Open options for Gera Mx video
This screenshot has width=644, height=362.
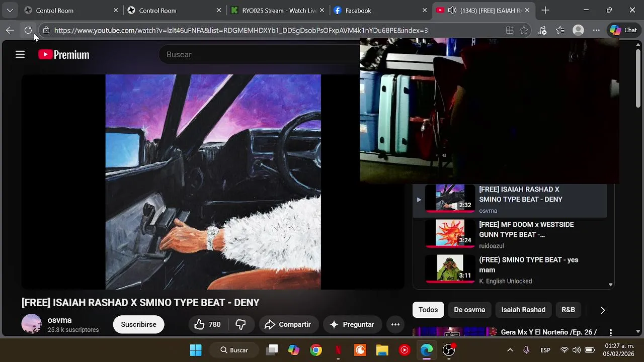click(x=611, y=332)
